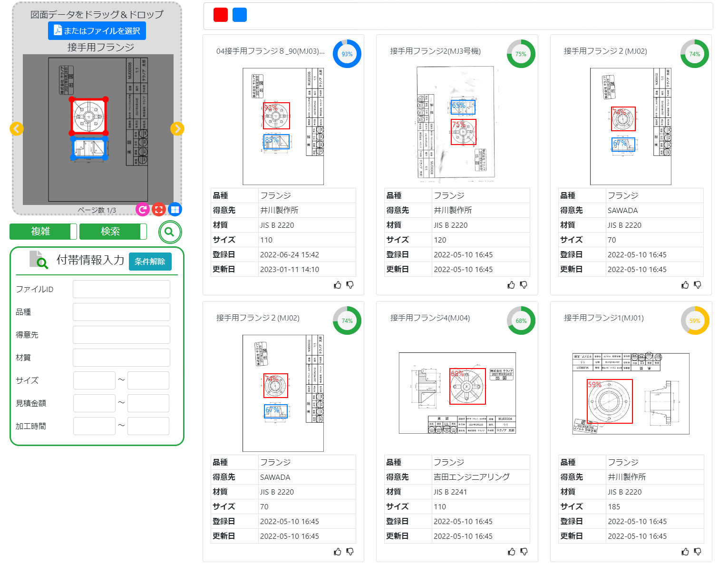Click the blue grid layout icon
Image resolution: width=728 pixels, height=564 pixels.
[x=175, y=209]
